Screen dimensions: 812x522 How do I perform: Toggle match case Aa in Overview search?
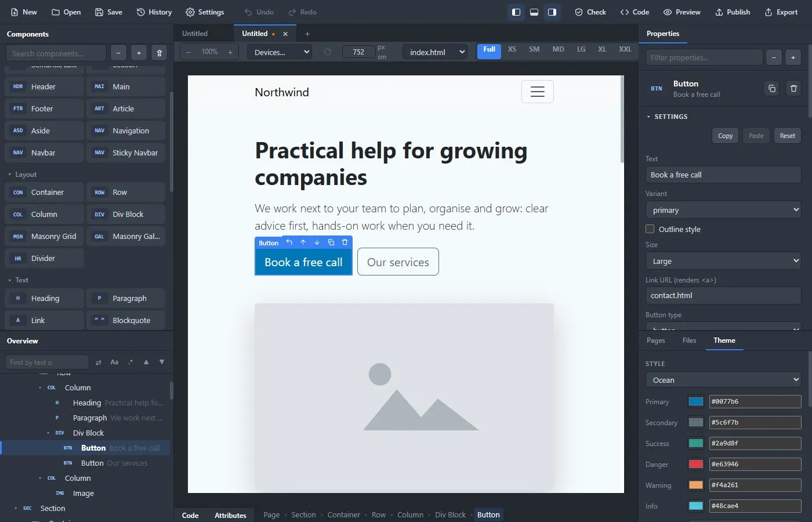coord(114,362)
